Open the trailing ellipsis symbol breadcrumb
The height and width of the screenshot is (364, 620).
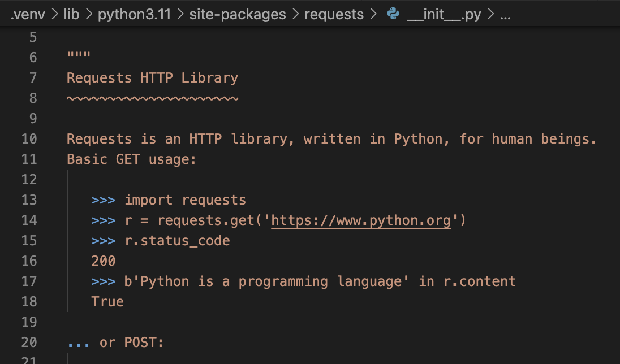tap(506, 15)
